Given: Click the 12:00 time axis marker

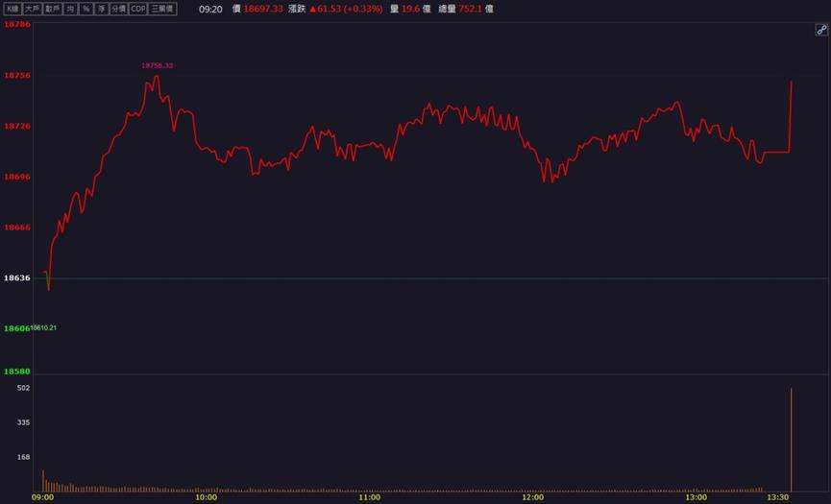Looking at the screenshot, I should [532, 497].
